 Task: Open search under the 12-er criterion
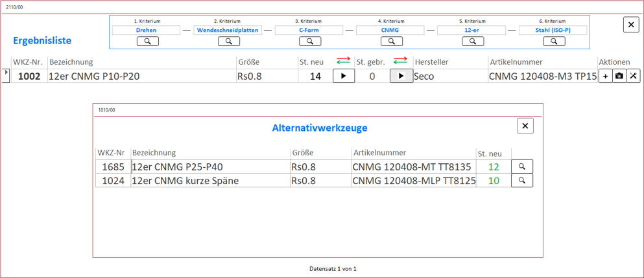(x=473, y=41)
